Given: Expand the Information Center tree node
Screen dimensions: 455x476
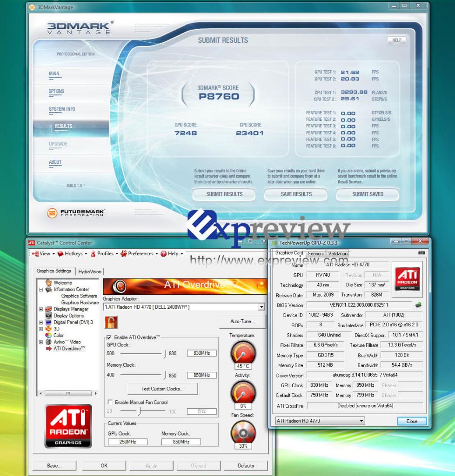Looking at the screenshot, I should (x=40, y=290).
